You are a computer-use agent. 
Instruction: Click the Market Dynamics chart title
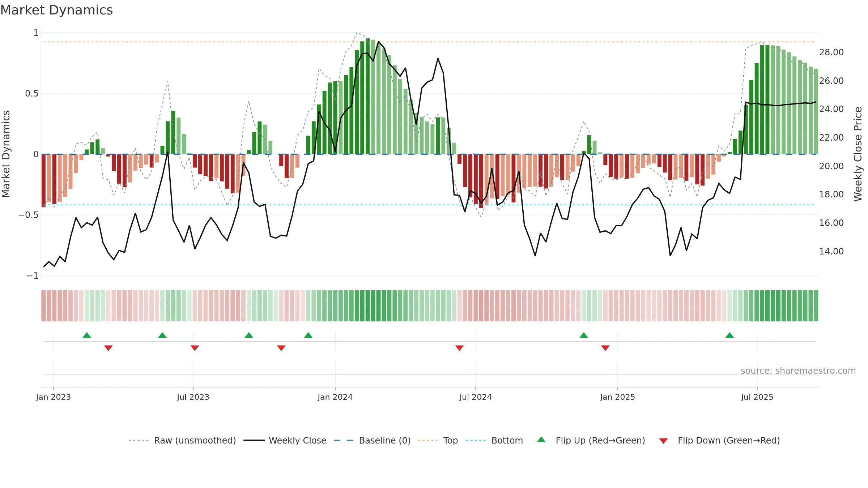click(x=57, y=10)
